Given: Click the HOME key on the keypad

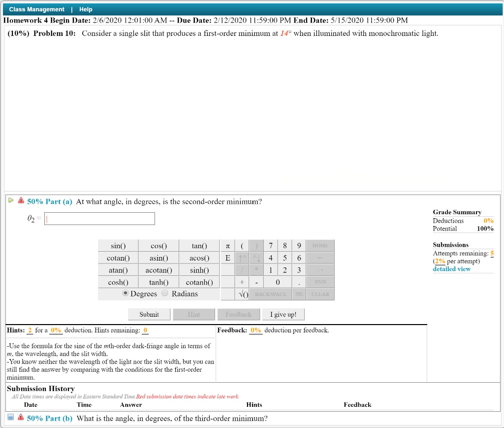Looking at the screenshot, I should click(320, 245).
